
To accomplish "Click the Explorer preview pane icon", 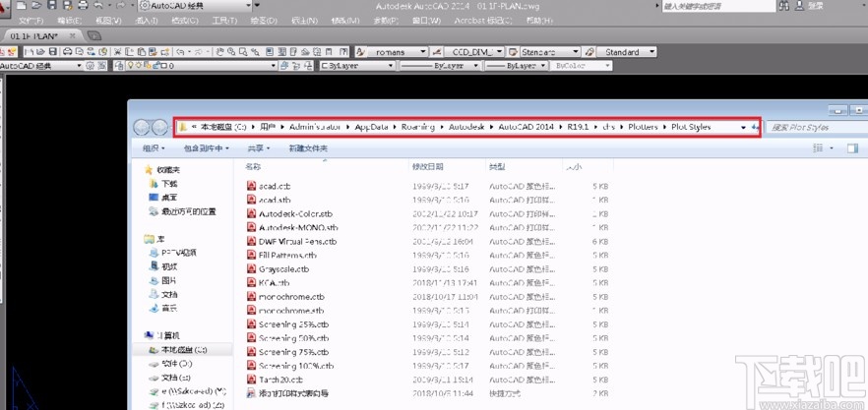I will click(x=852, y=148).
